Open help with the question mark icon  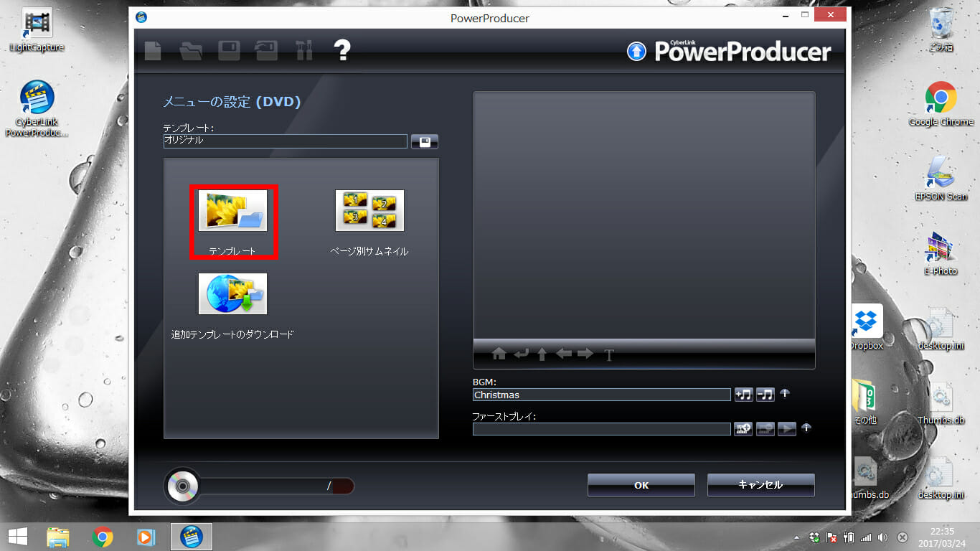342,50
